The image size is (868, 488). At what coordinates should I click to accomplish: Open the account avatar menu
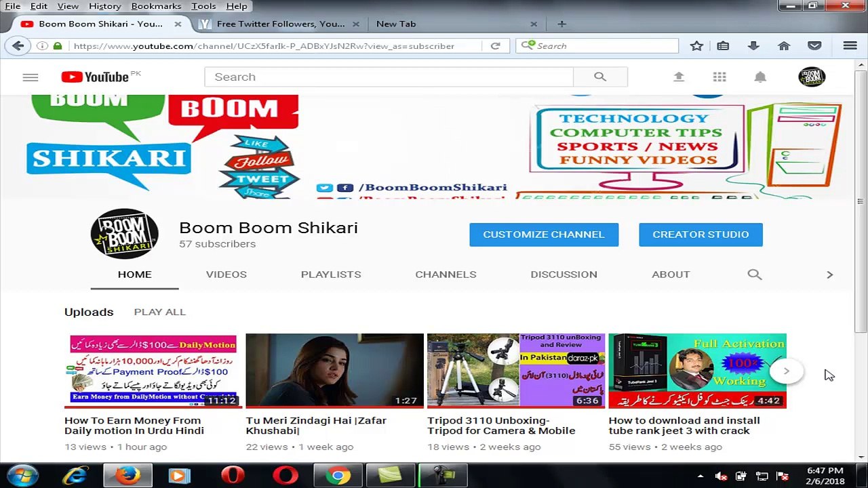coord(812,77)
